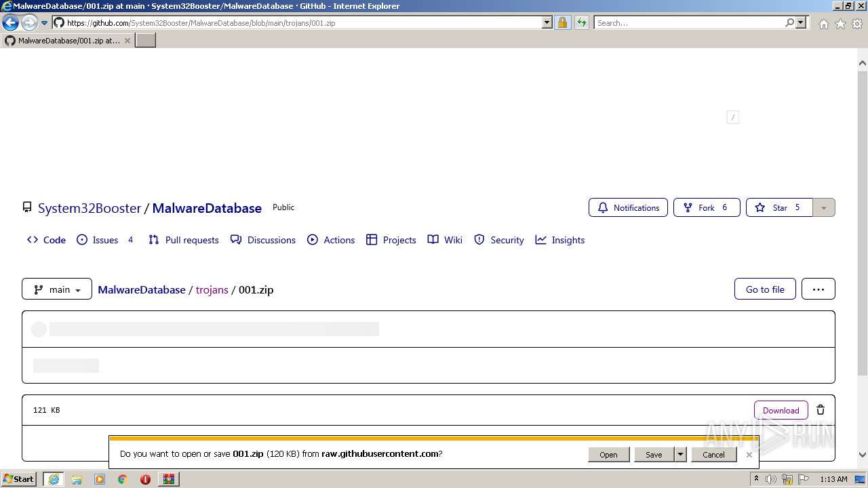Open the Pull requests tab

coord(184,240)
